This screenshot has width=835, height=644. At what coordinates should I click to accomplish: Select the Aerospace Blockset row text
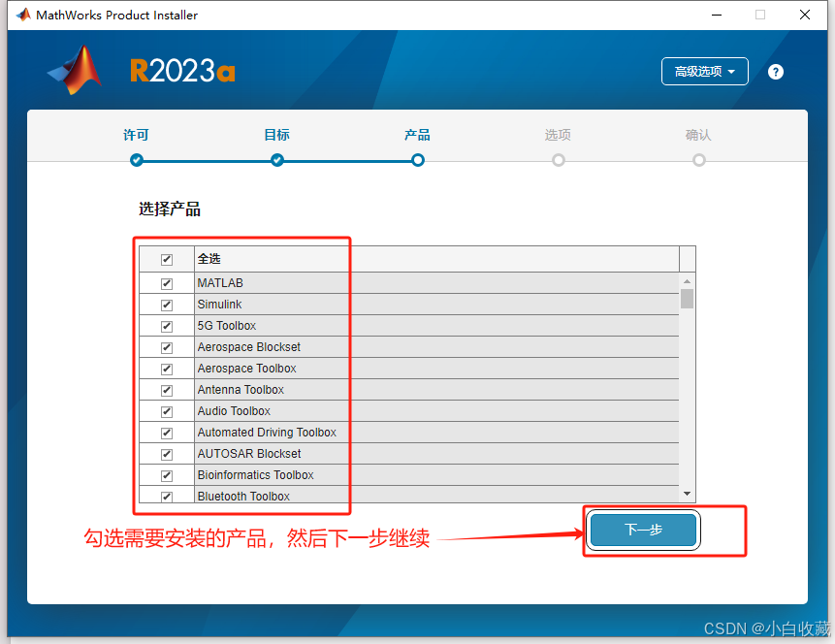[248, 347]
